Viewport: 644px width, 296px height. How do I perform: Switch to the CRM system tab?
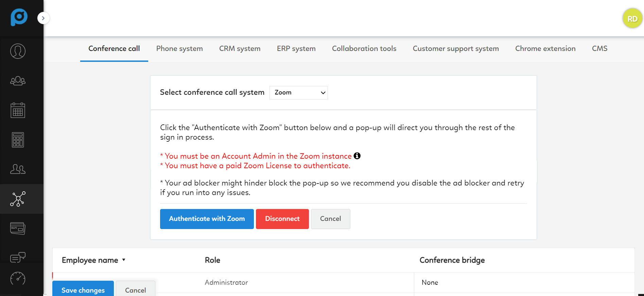click(240, 49)
